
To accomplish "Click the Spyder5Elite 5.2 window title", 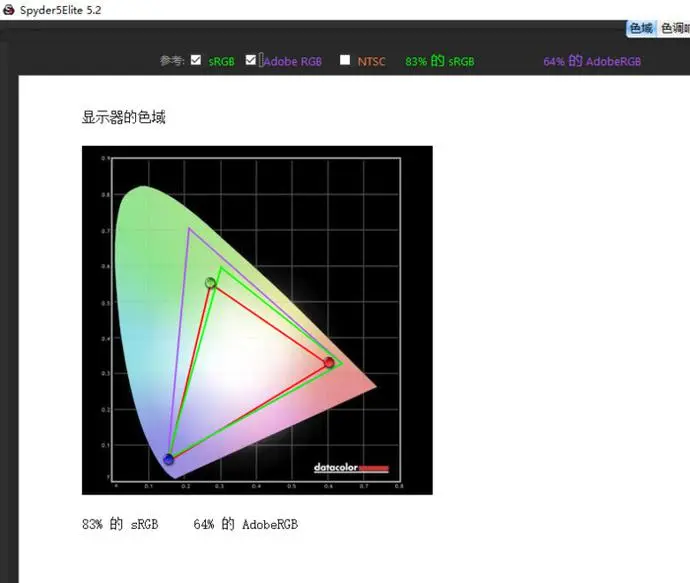I will tap(61, 10).
